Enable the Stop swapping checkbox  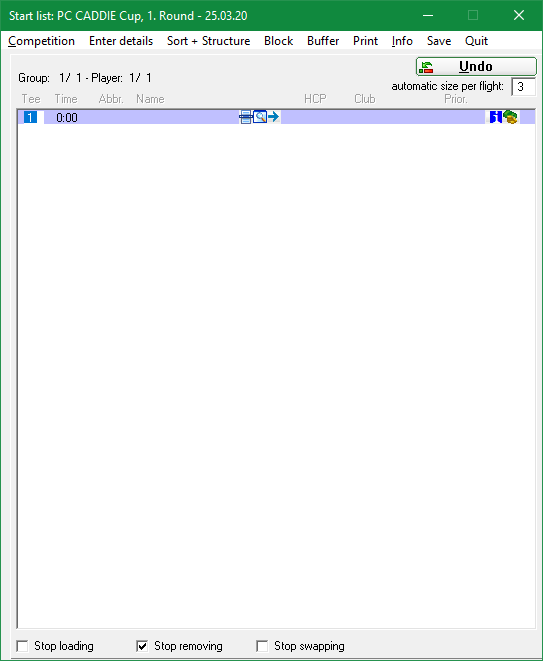[262, 646]
